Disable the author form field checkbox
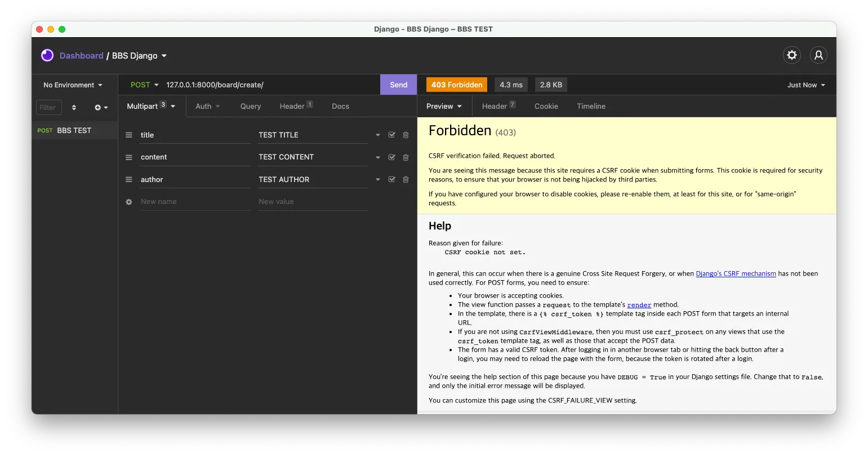 click(392, 179)
